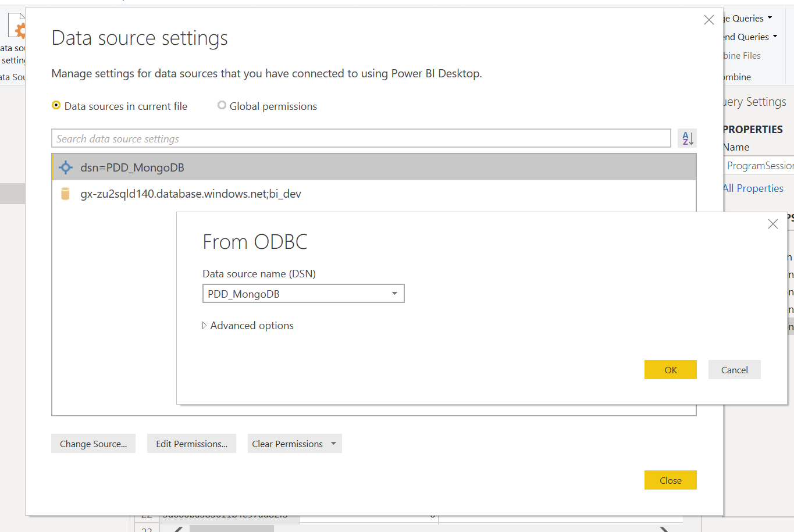The image size is (794, 532).
Task: Click Cancel in From ODBC dialog
Action: point(734,370)
